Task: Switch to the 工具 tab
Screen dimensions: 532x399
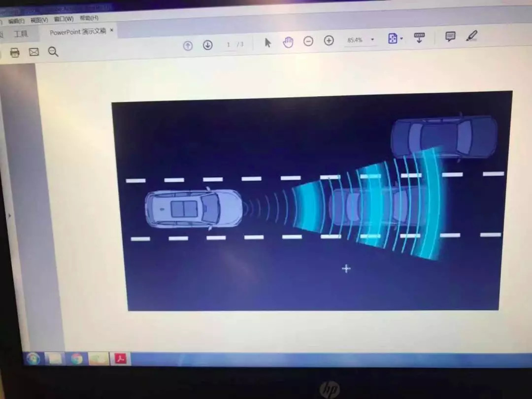Action: [21, 34]
